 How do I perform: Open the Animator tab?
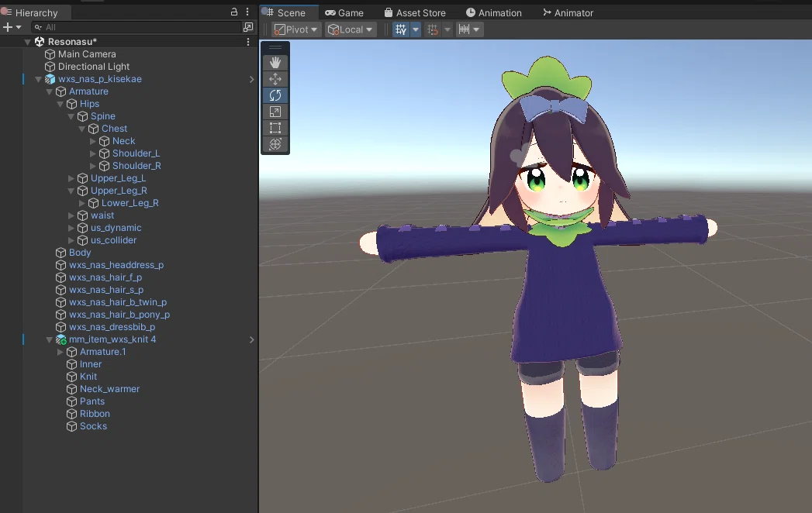pyautogui.click(x=568, y=12)
